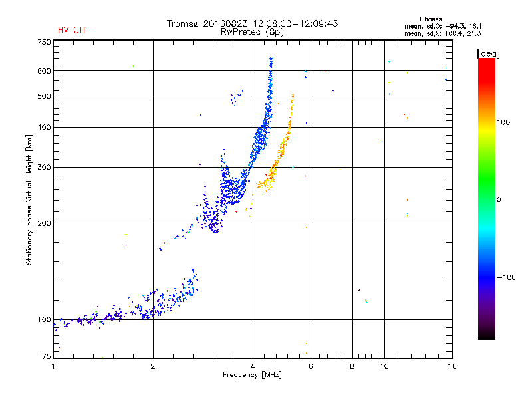Click the x-axis tick label '2'
The width and height of the screenshot is (532, 399).
point(153,366)
